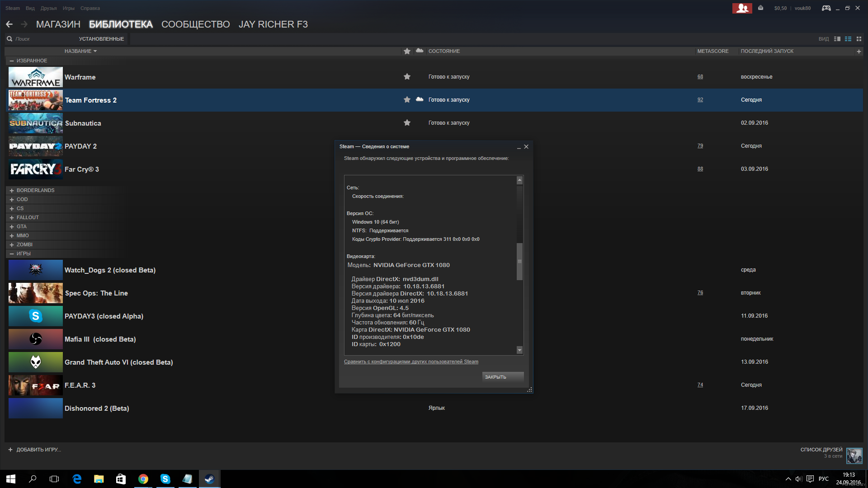Viewport: 868px width, 488px height.
Task: Open the Windows Start menu
Action: click(11, 479)
